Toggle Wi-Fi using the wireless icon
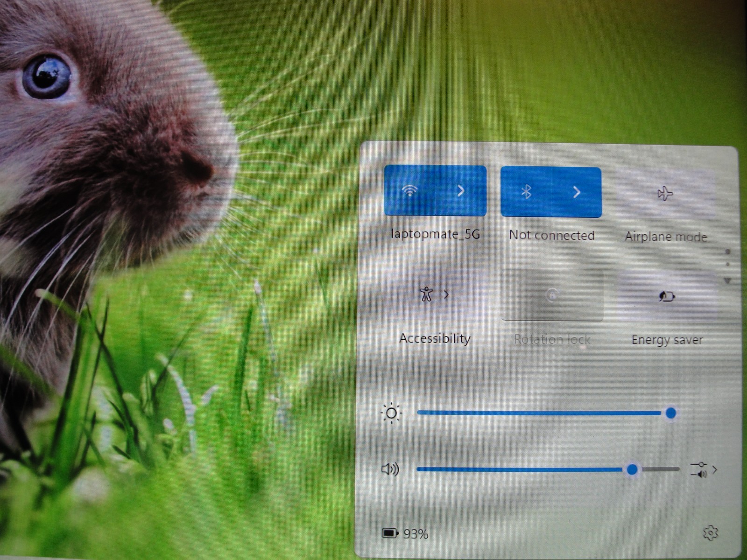This screenshot has width=747, height=560. point(410,190)
